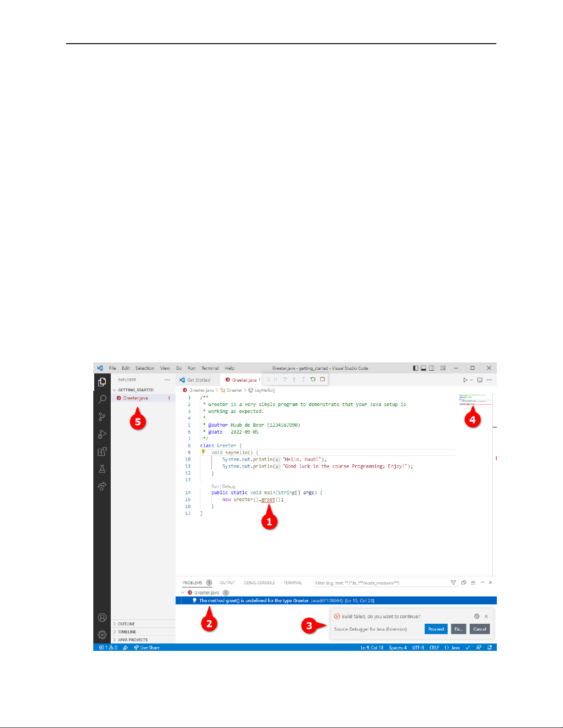Toggle the bottom panel layout icon
Viewport: 563px width, 728px height.
pos(423,368)
